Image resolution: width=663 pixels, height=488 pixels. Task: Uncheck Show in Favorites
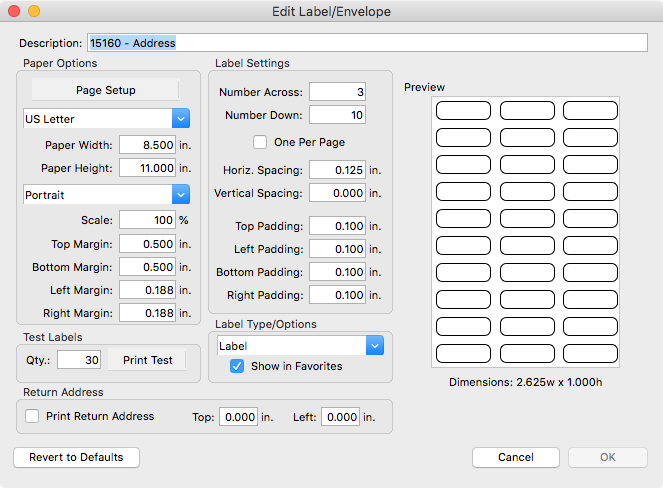pos(237,366)
